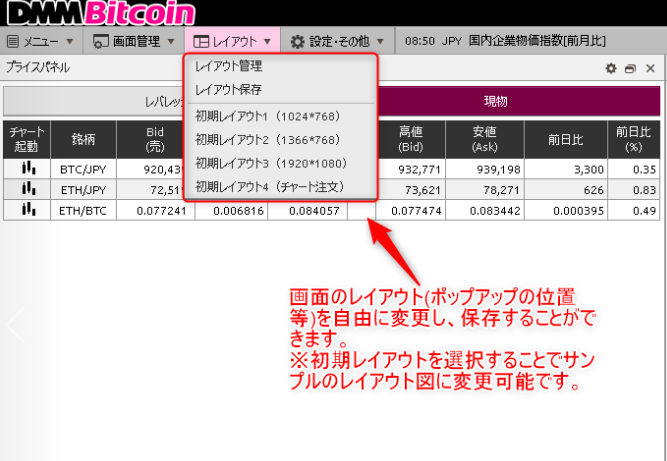Open the メニュー dropdown menu

41,41
